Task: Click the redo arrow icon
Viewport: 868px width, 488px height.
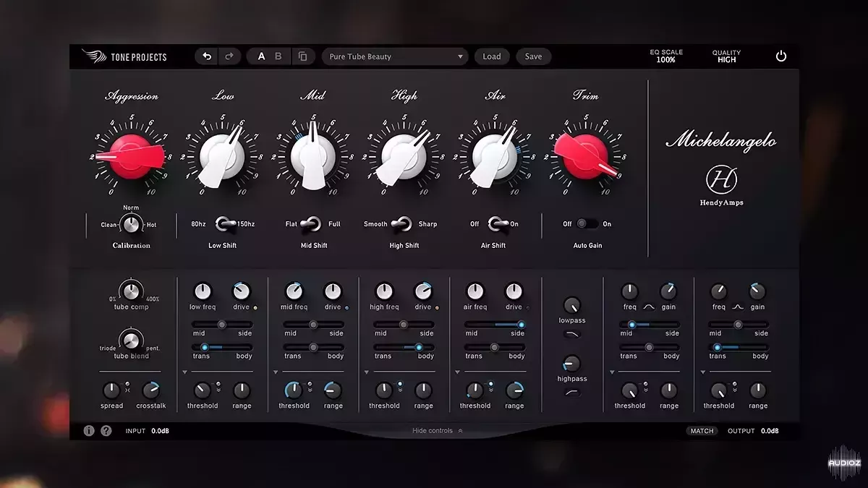Action: click(229, 56)
